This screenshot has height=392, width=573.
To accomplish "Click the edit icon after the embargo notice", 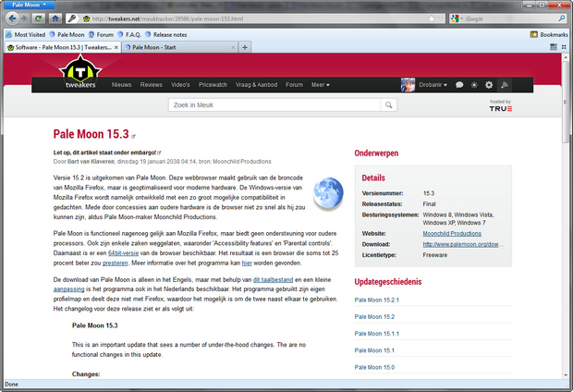I will (x=159, y=153).
